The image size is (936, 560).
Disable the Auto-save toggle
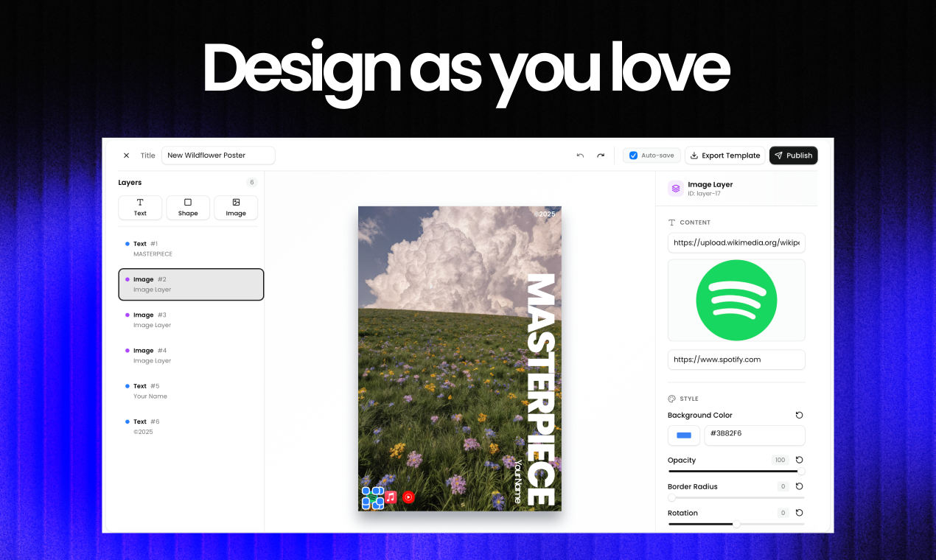coord(633,155)
